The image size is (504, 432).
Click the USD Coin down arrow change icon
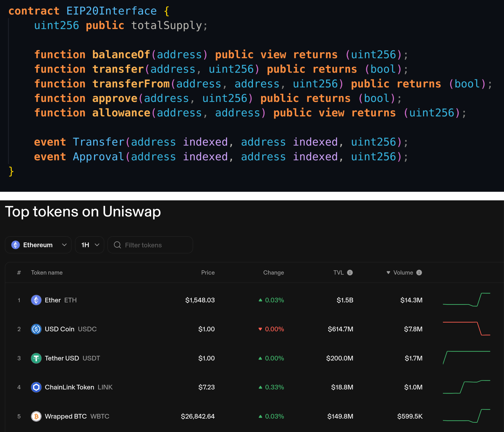(260, 329)
